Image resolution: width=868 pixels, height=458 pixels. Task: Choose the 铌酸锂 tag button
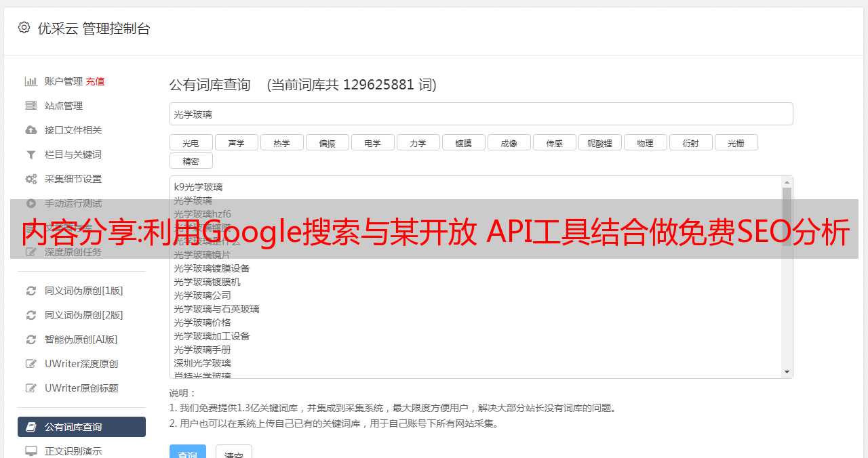[x=599, y=142]
